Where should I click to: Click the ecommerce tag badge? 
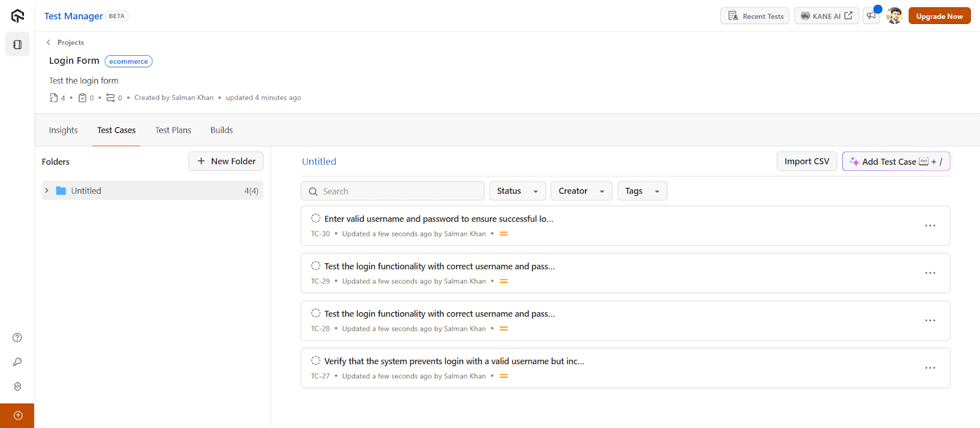(x=129, y=61)
